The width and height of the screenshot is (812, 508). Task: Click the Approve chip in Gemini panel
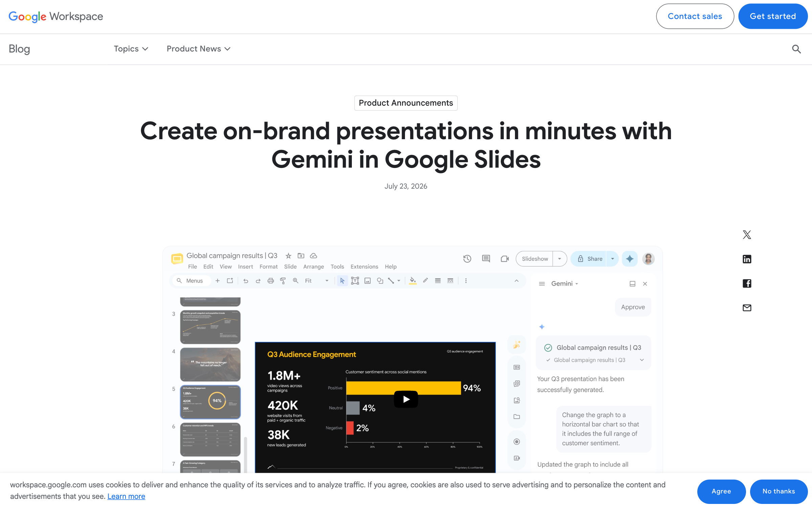[x=633, y=307]
